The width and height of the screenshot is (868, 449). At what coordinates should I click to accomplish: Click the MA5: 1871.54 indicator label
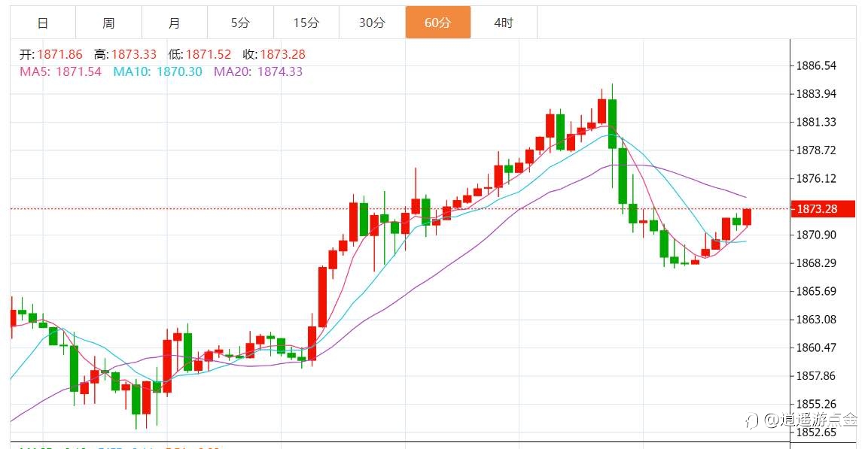(61, 71)
